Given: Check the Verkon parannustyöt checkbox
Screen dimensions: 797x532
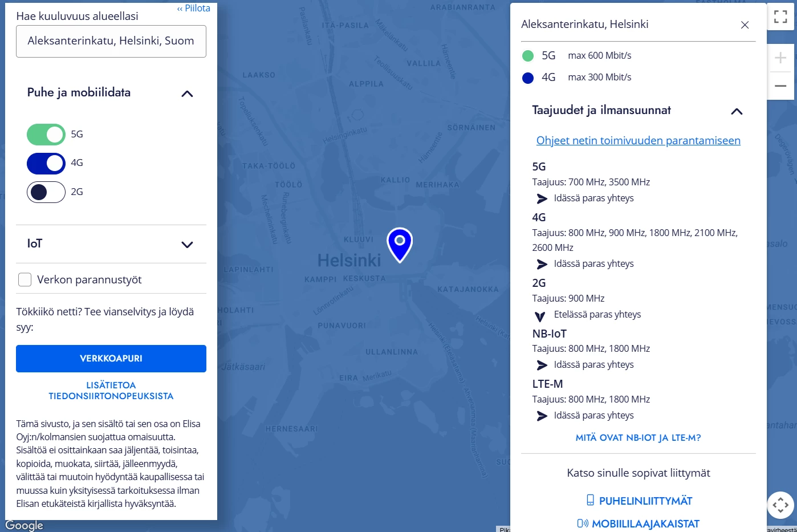Looking at the screenshot, I should click(25, 279).
